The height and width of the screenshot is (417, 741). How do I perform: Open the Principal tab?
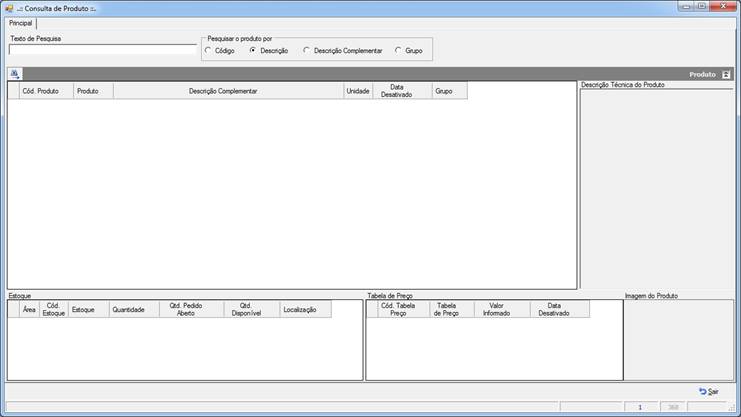(x=20, y=23)
